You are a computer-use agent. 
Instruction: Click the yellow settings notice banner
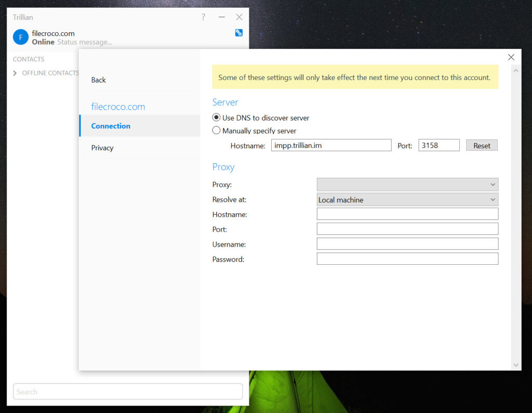click(355, 77)
